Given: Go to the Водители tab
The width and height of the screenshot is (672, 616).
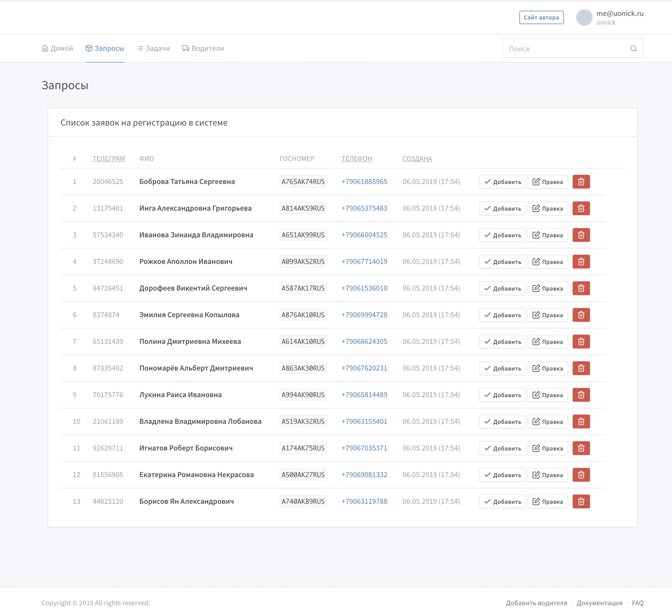Looking at the screenshot, I should [203, 48].
